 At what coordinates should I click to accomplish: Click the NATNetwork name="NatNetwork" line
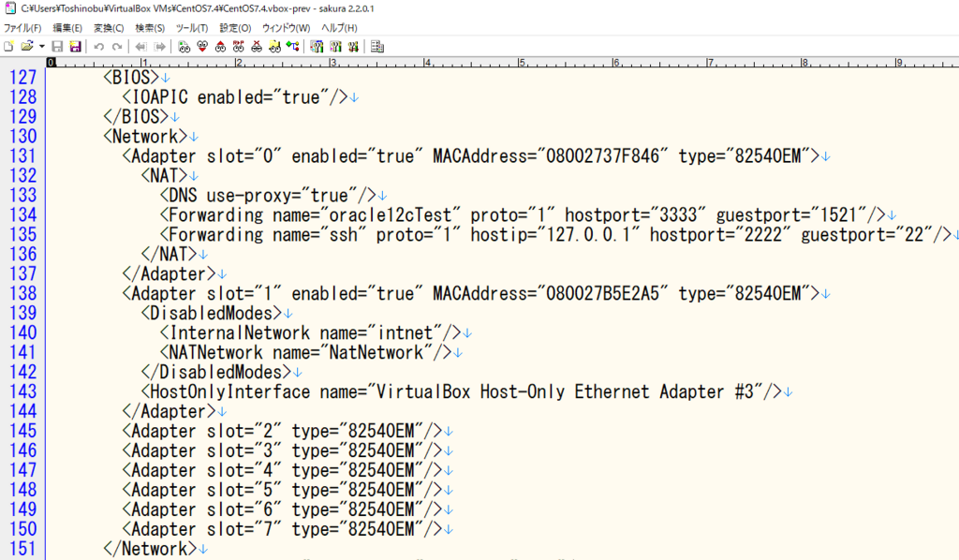click(306, 353)
